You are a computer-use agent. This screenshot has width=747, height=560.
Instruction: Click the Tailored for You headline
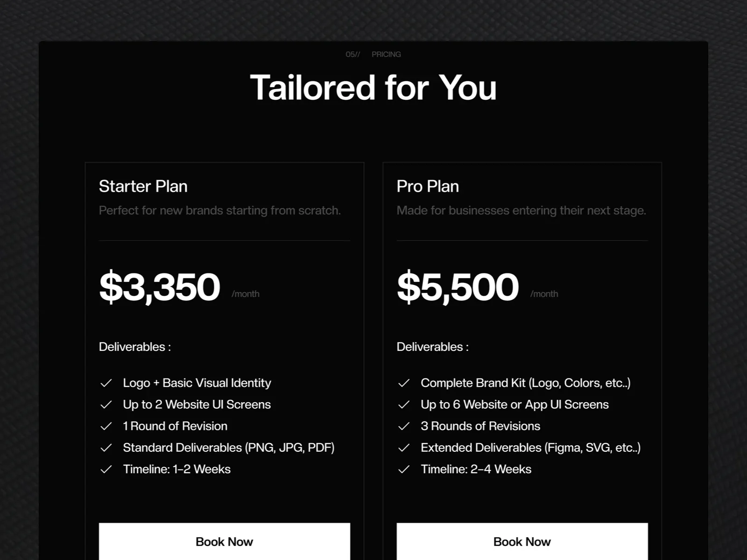[x=373, y=88]
